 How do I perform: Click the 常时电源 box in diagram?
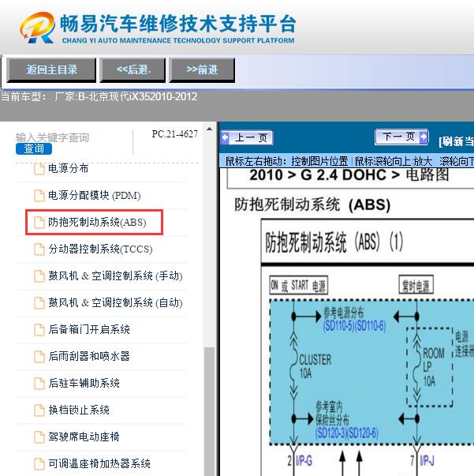point(416,285)
